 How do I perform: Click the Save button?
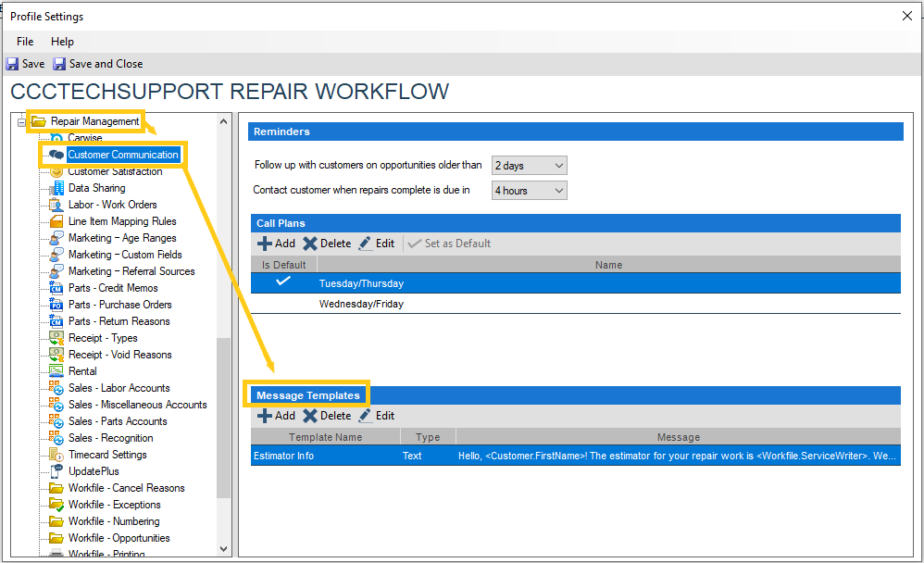coord(24,63)
